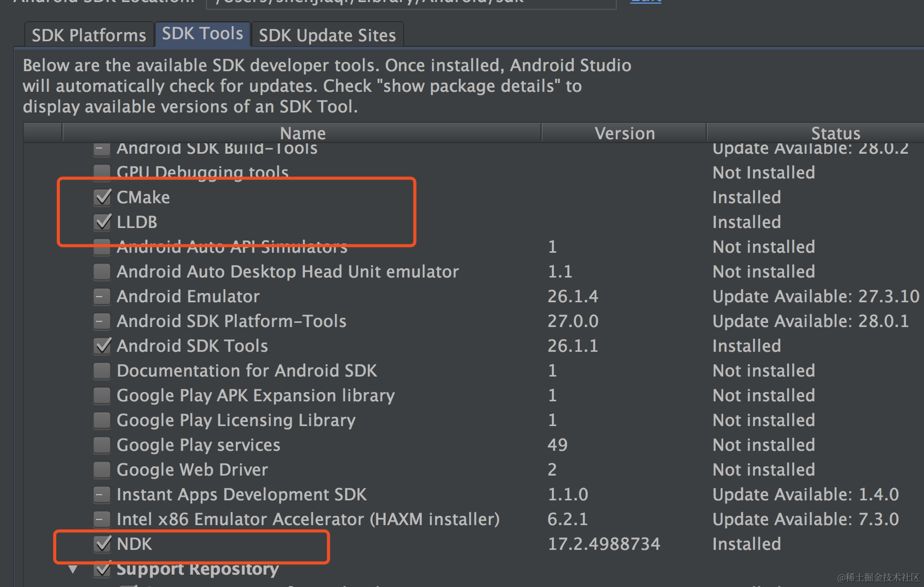The width and height of the screenshot is (924, 587).
Task: Click Google Play services version 49
Action: pos(557,445)
